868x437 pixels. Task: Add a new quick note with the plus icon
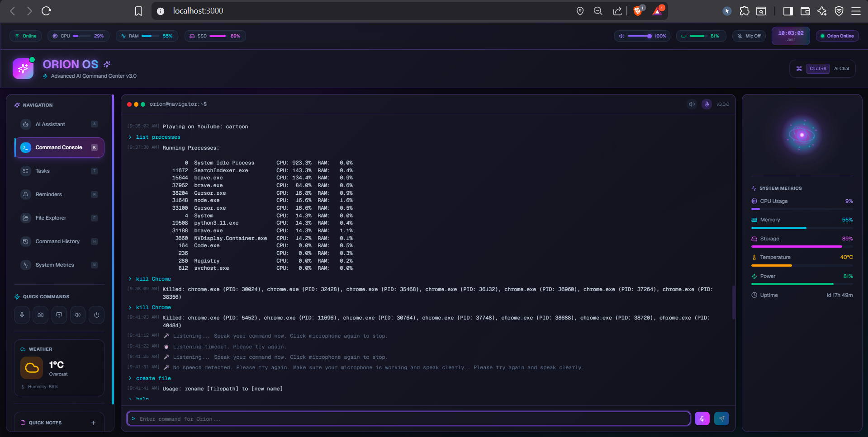(x=93, y=423)
